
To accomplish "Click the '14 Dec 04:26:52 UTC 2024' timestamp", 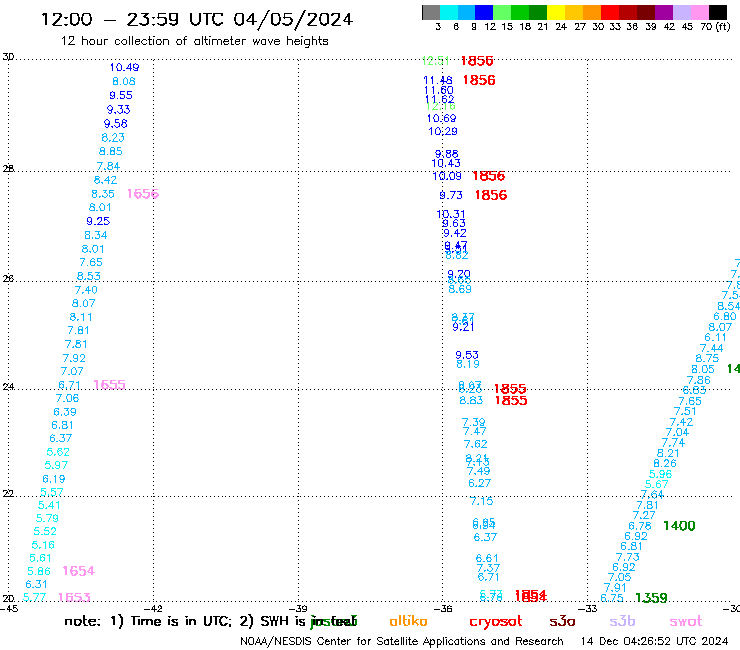I will tap(655, 642).
